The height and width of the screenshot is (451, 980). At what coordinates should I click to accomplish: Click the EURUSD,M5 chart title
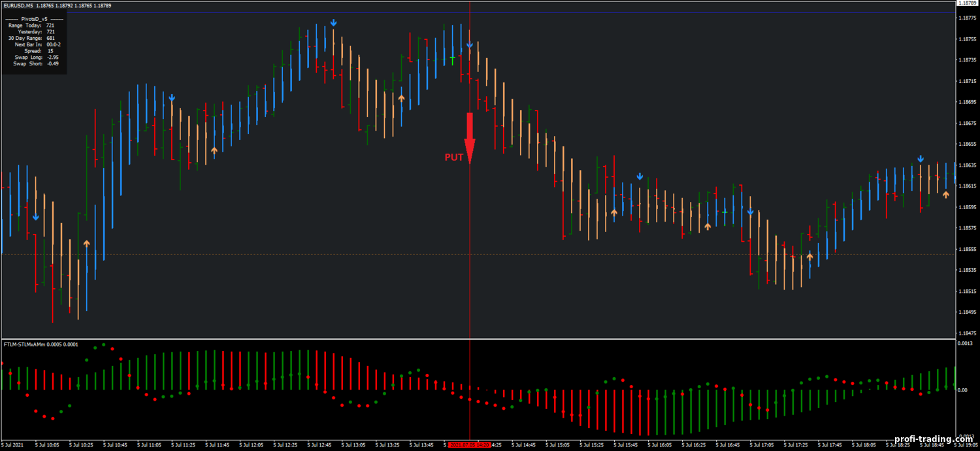pos(18,6)
